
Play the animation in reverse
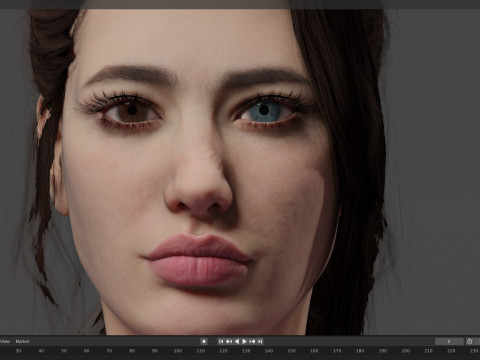click(237, 341)
